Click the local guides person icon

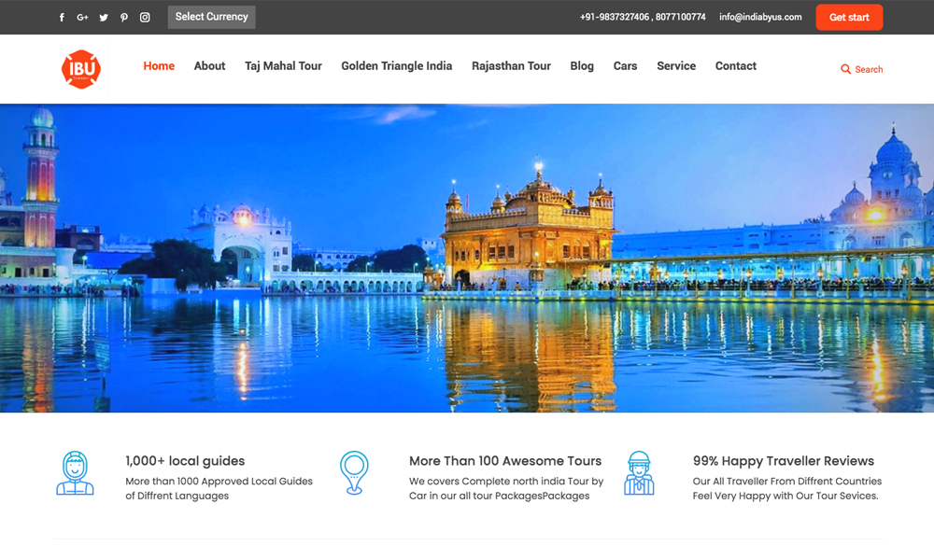click(75, 473)
